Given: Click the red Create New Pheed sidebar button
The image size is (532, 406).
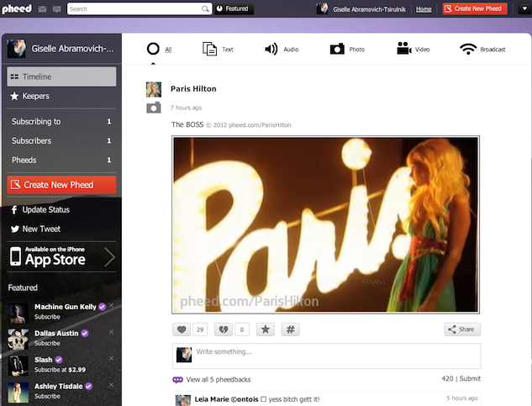Looking at the screenshot, I should click(61, 185).
